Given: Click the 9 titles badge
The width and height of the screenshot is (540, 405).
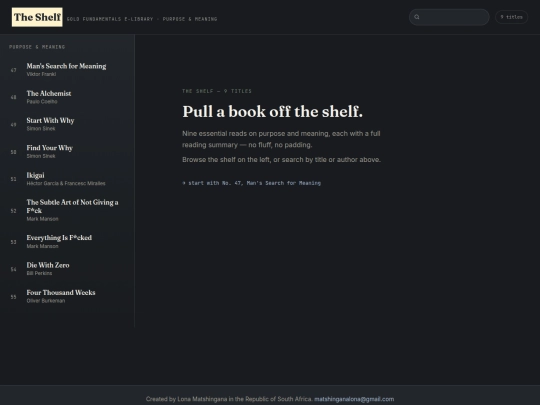Looking at the screenshot, I should coord(511,17).
